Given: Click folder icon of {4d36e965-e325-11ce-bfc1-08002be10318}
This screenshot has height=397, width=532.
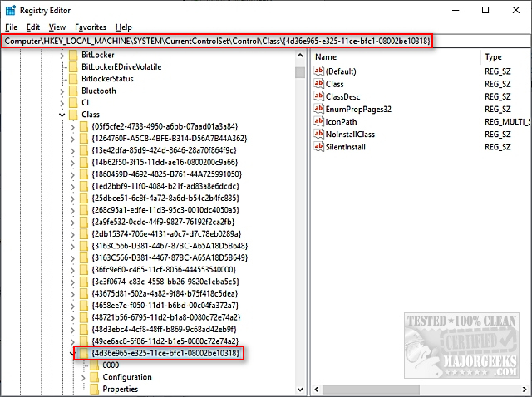Looking at the screenshot, I should tap(84, 353).
